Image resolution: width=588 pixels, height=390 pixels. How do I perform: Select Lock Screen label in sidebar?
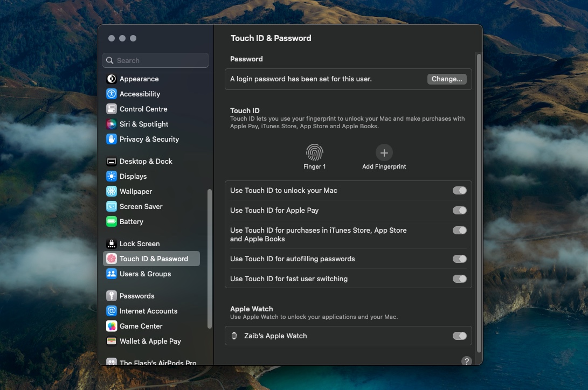click(140, 243)
